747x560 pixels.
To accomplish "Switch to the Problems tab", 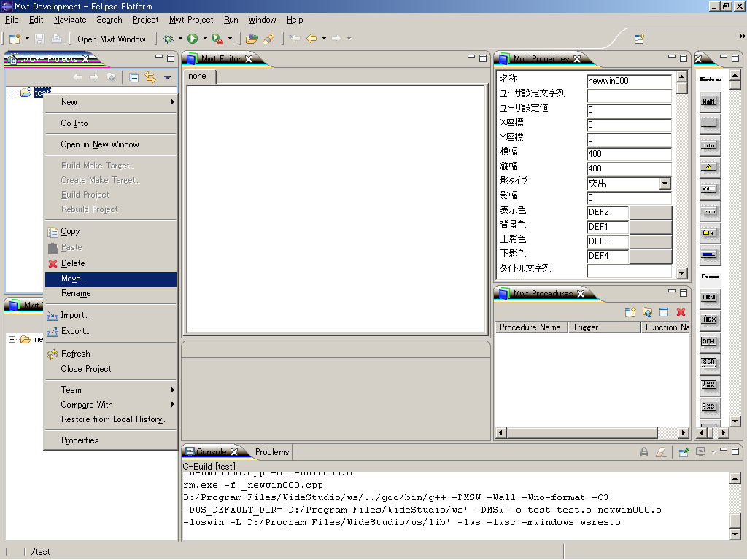I will (272, 452).
